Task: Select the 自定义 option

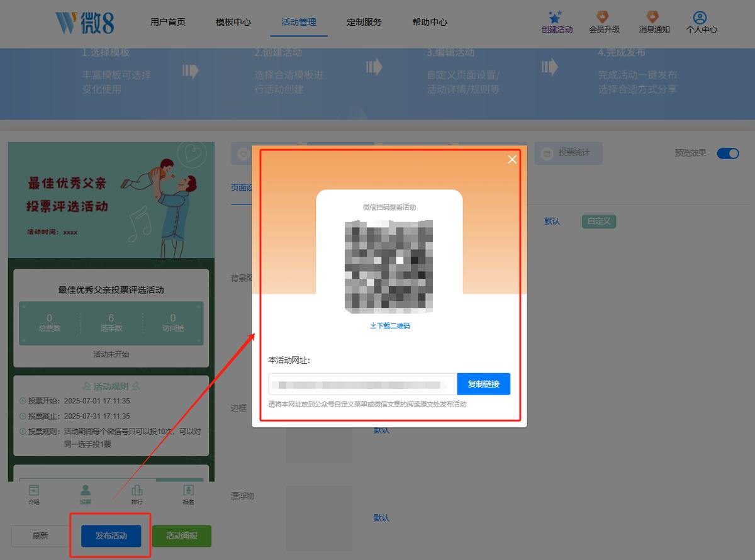Action: [599, 221]
